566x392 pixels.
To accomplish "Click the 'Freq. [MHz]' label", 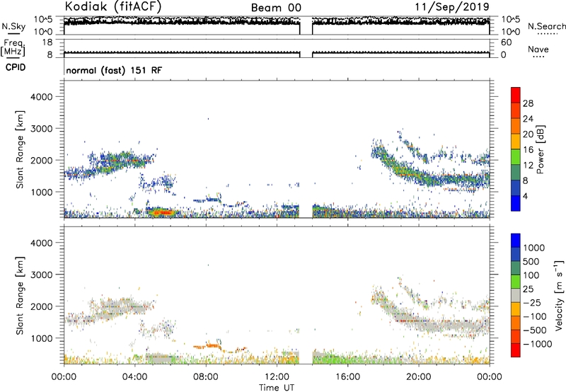I will pyautogui.click(x=13, y=48).
